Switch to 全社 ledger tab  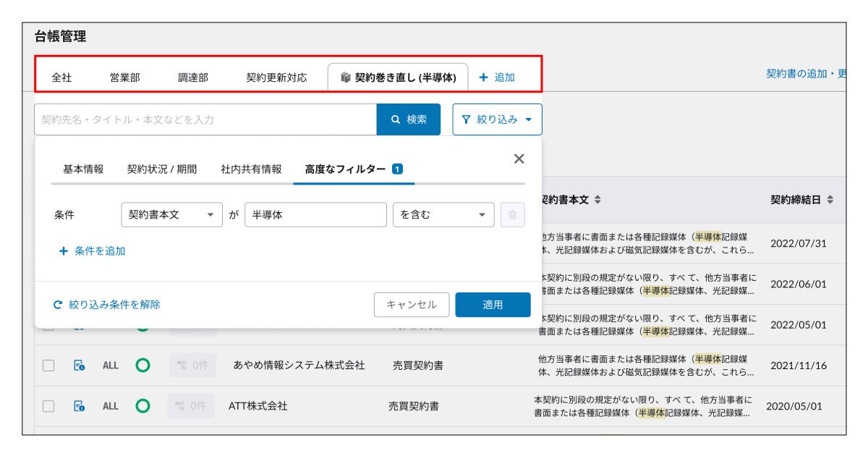[x=61, y=77]
